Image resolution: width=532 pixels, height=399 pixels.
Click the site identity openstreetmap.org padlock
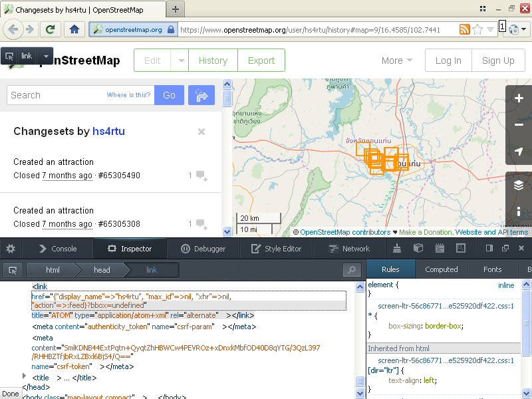point(134,29)
